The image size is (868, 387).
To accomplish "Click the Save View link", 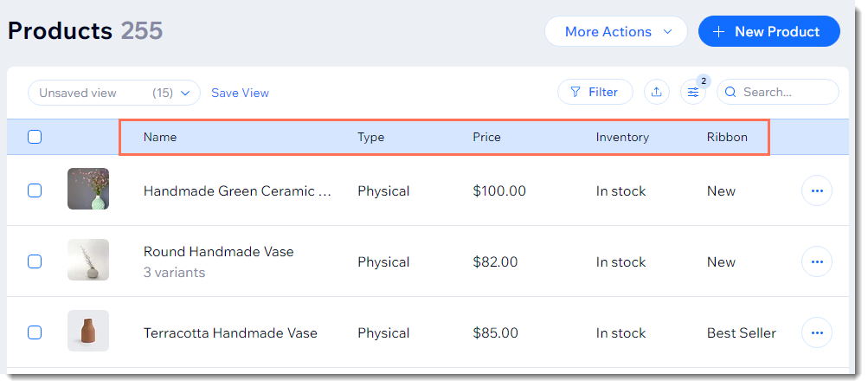I will tap(240, 93).
